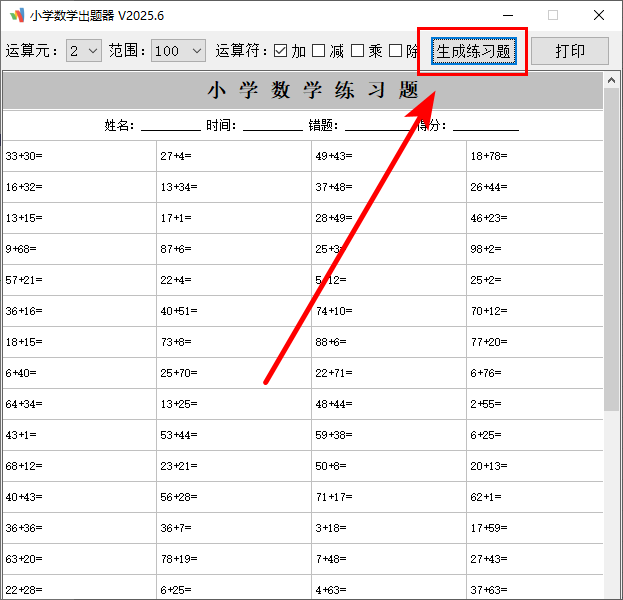Select the cell 13+15=
Viewport: 623px width, 600px height.
(x=79, y=218)
